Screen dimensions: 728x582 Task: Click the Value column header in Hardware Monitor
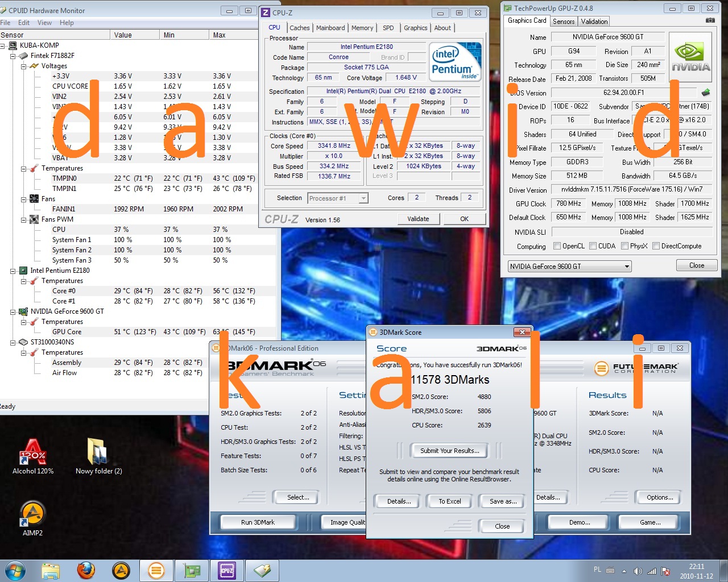point(135,35)
